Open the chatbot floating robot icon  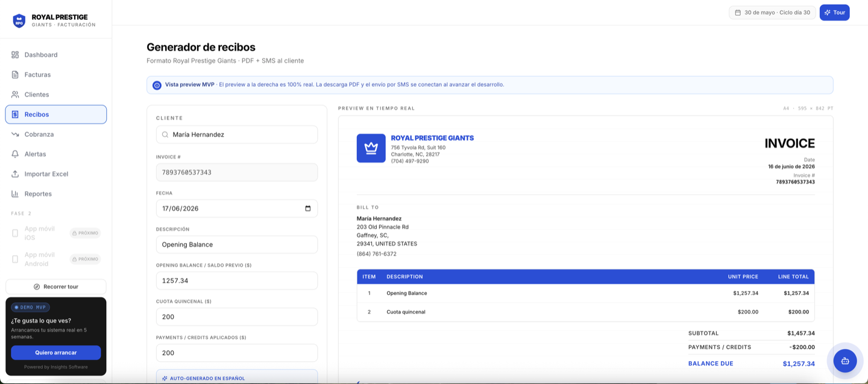(x=845, y=360)
